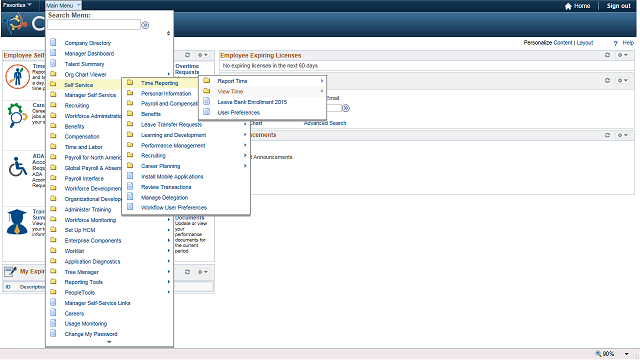Open User Preferences under Time Reporting
Screen dimensions: 640x360
238,113
